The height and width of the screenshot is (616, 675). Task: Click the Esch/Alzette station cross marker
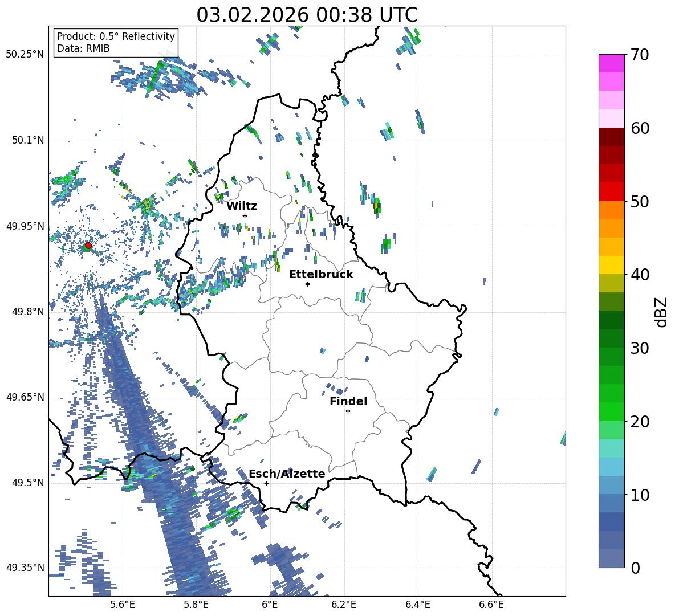[x=266, y=483]
